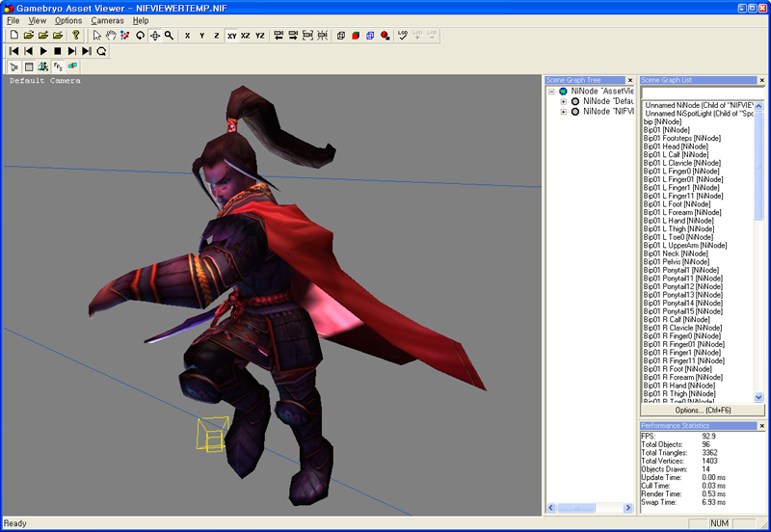Select the arrow pointer selection tool
This screenshot has width=771, height=532.
pyautogui.click(x=97, y=36)
